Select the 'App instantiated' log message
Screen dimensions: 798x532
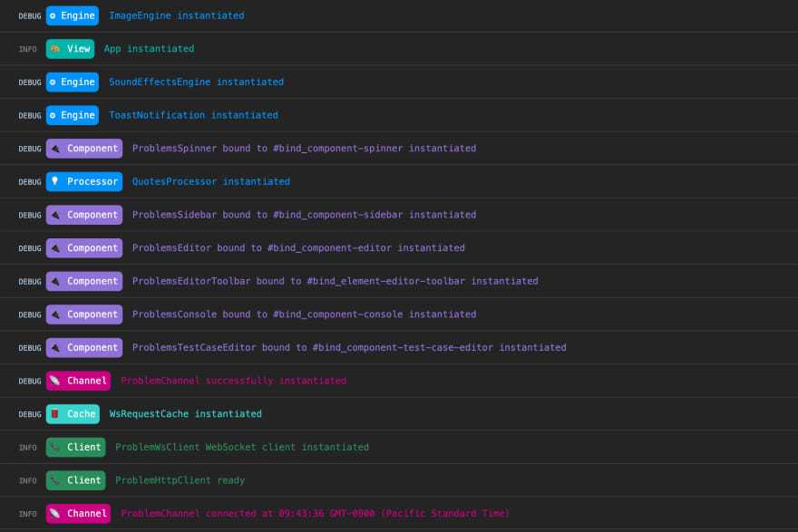click(x=149, y=49)
